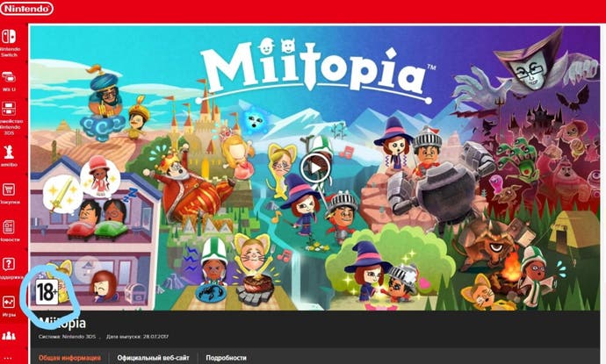The image size is (606, 364).
Task: Switch to Подробности tab
Action: (x=226, y=358)
